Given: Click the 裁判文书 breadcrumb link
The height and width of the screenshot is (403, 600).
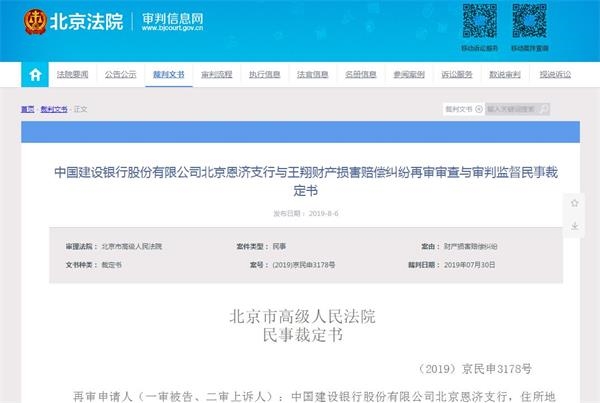Looking at the screenshot, I should coord(54,109).
